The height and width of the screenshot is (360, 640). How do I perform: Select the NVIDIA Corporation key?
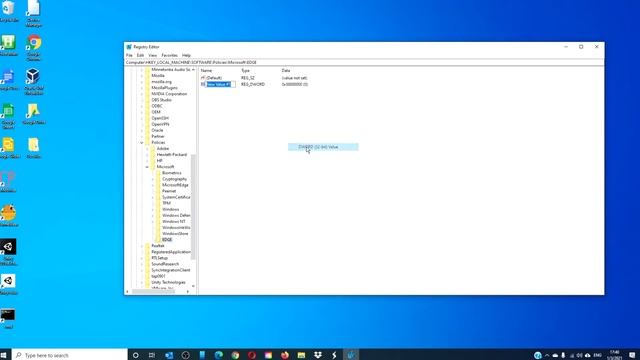pyautogui.click(x=169, y=94)
